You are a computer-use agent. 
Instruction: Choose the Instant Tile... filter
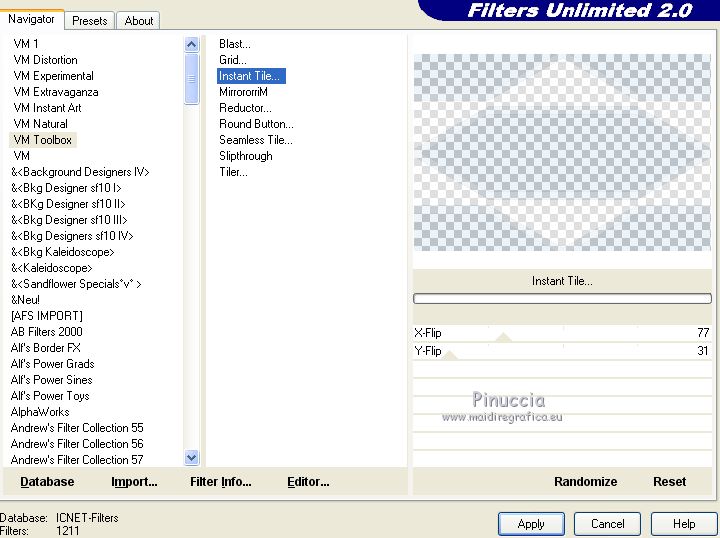tap(251, 76)
